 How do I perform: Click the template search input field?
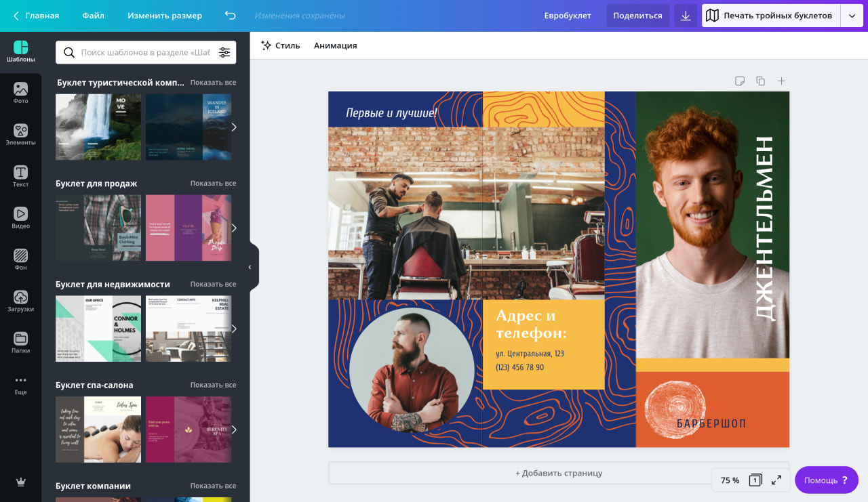[x=145, y=52]
